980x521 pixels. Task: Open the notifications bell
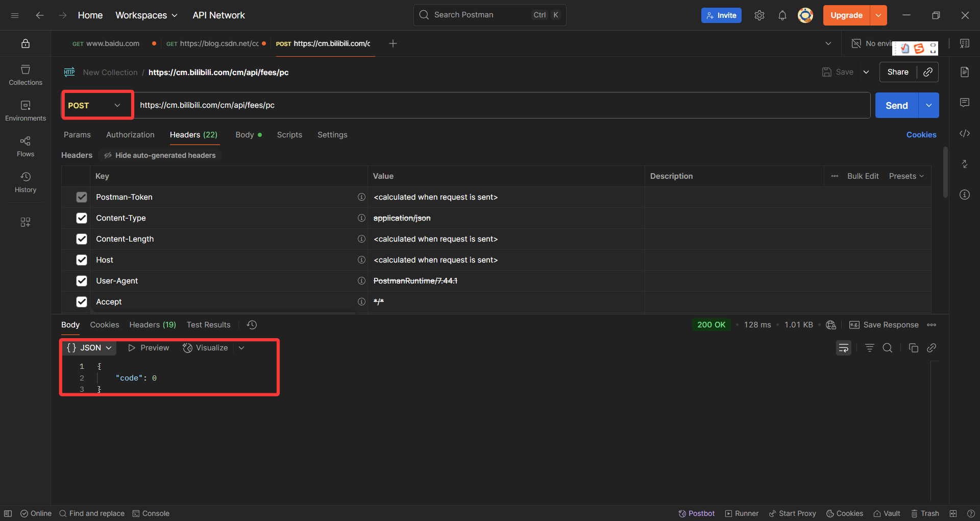pos(782,15)
